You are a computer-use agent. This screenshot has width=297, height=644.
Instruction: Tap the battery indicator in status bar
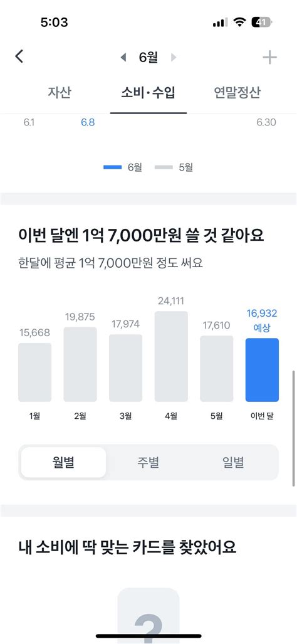point(261,23)
